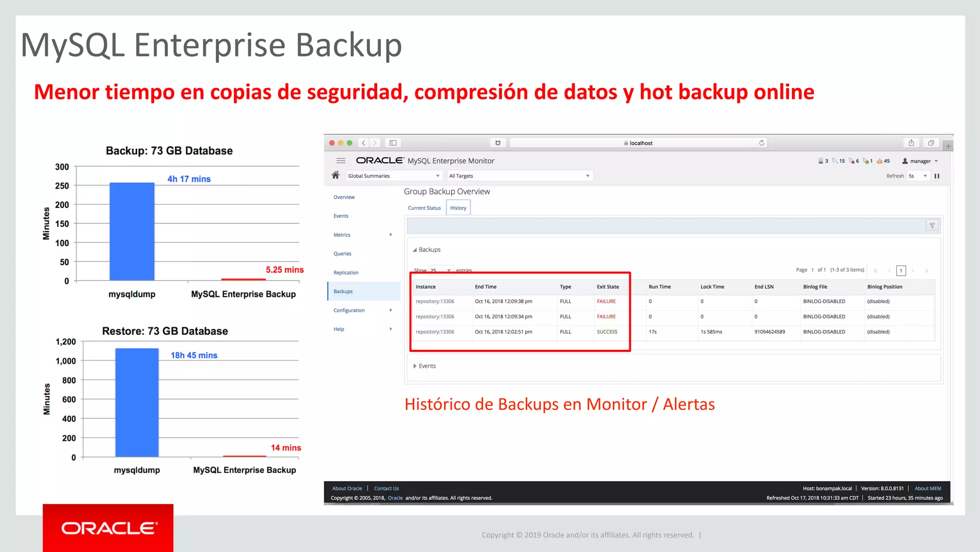Select Backups in the sidebar
The height and width of the screenshot is (552, 980).
pos(364,291)
